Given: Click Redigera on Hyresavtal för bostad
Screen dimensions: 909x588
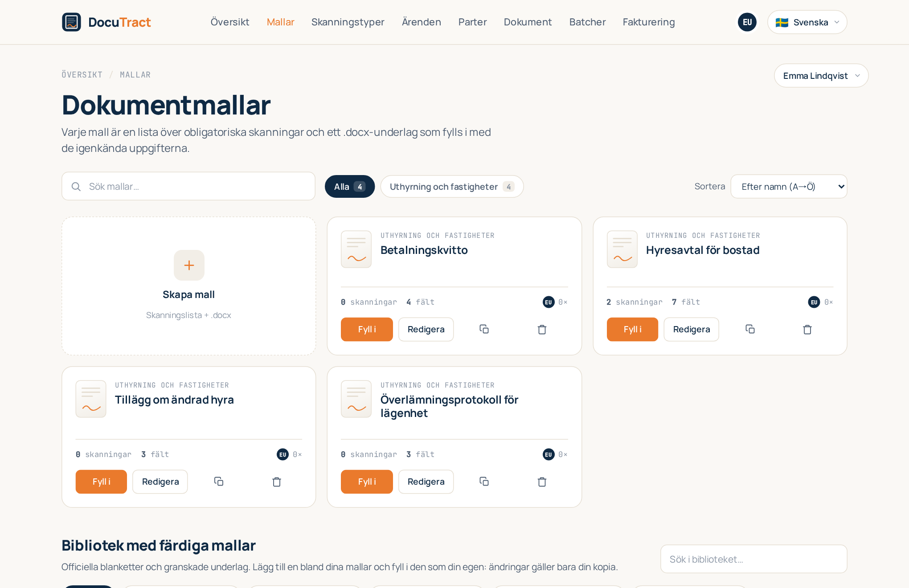Looking at the screenshot, I should [692, 329].
